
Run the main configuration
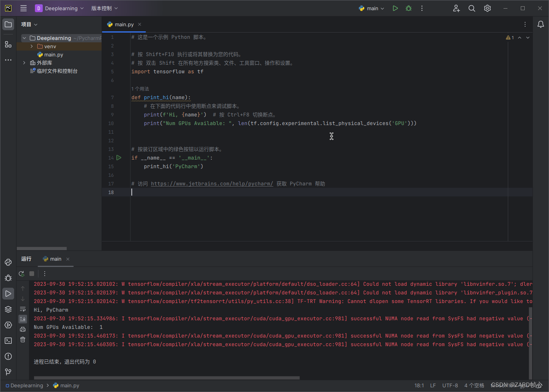coord(395,8)
